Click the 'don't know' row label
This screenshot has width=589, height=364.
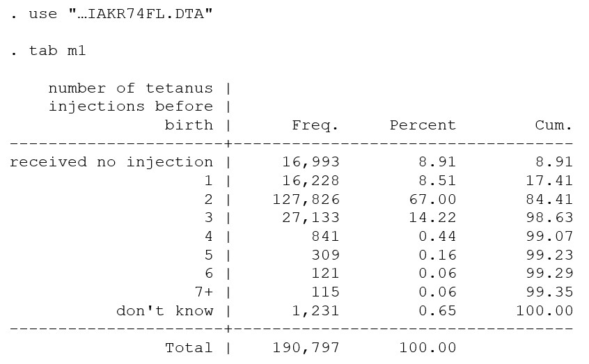click(164, 311)
